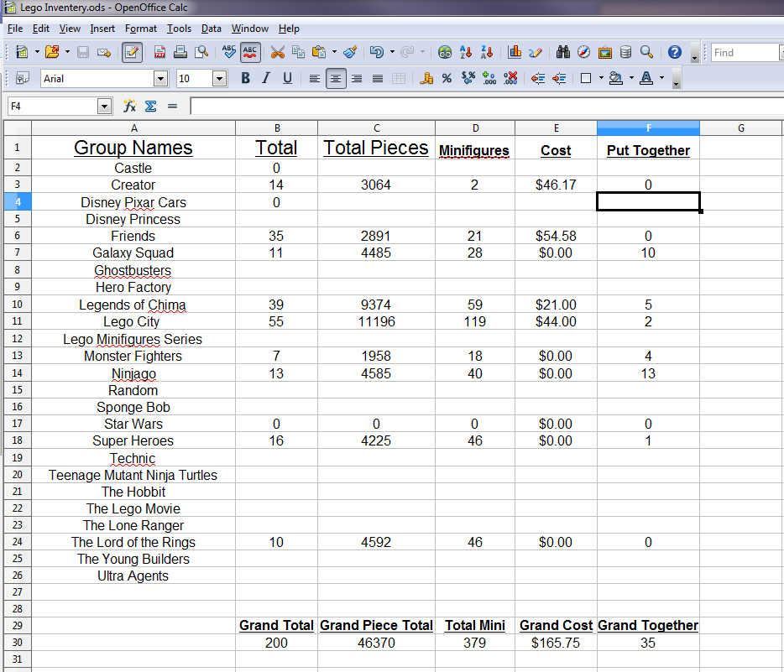Expand the background color dropdown arrow

pyautogui.click(x=630, y=78)
